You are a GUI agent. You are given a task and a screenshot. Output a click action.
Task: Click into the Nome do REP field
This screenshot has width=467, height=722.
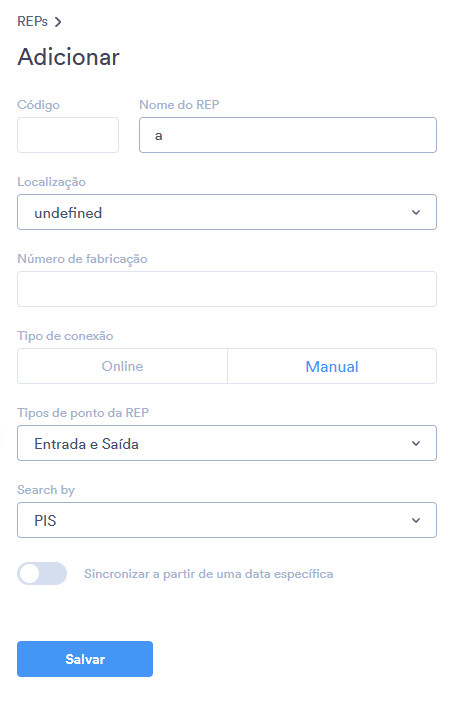(288, 135)
